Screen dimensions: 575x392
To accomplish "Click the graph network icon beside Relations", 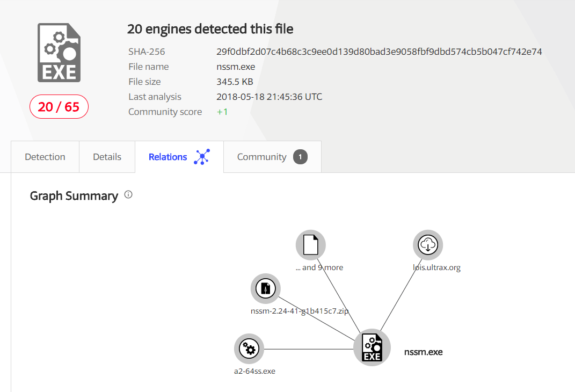I will pos(201,157).
